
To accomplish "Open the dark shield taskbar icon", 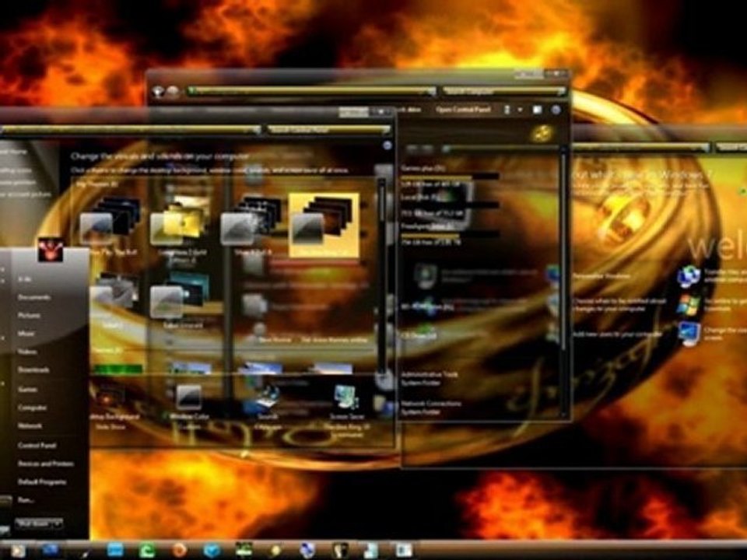I will [340, 551].
